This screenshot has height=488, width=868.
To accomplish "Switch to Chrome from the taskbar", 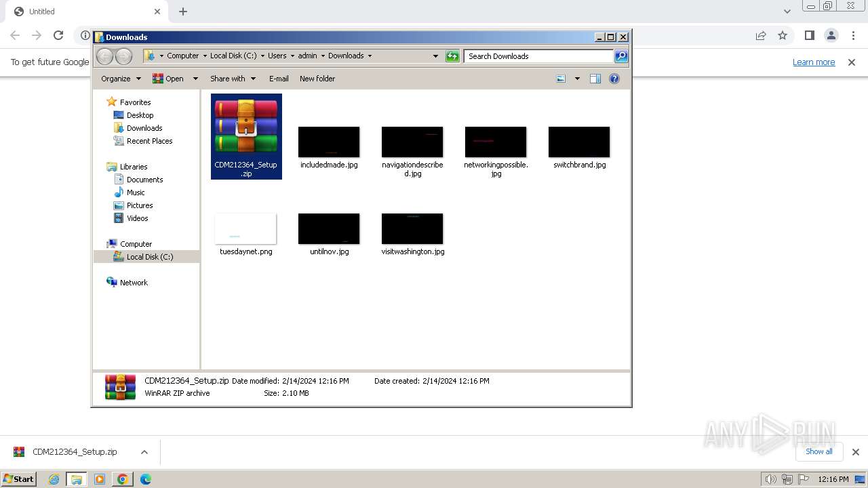I will (x=123, y=479).
